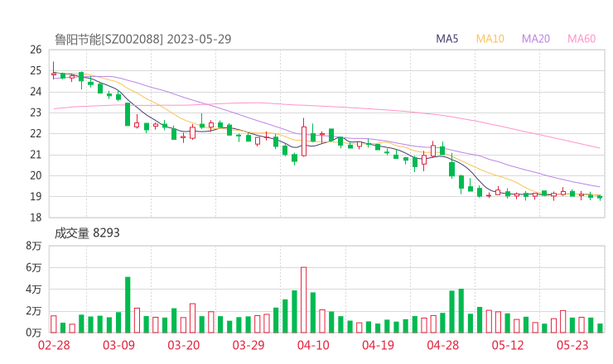Click the price axis label 20

click(36, 175)
